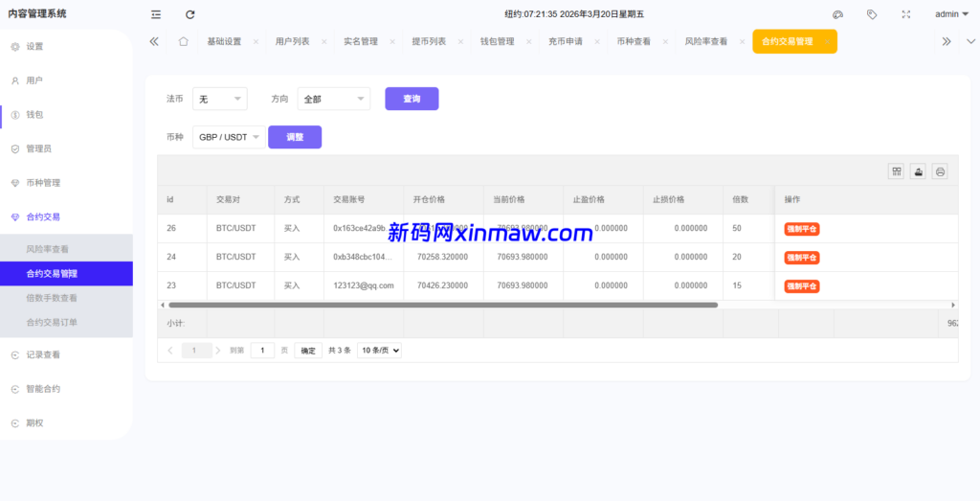
Task: Open the 10 条/页 page size dropdown
Action: coord(379,351)
